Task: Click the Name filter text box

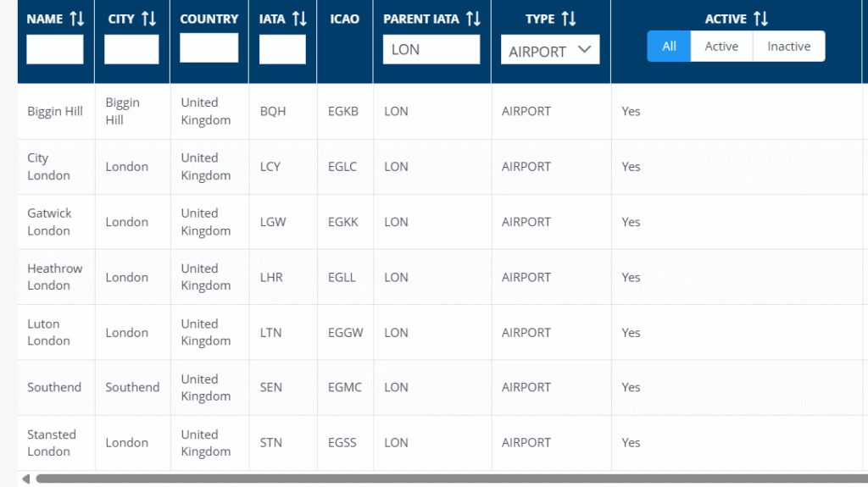Action: click(55, 49)
